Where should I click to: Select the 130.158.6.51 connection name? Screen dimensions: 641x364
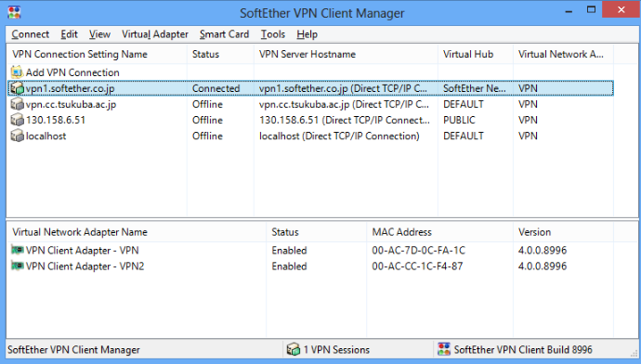55,120
